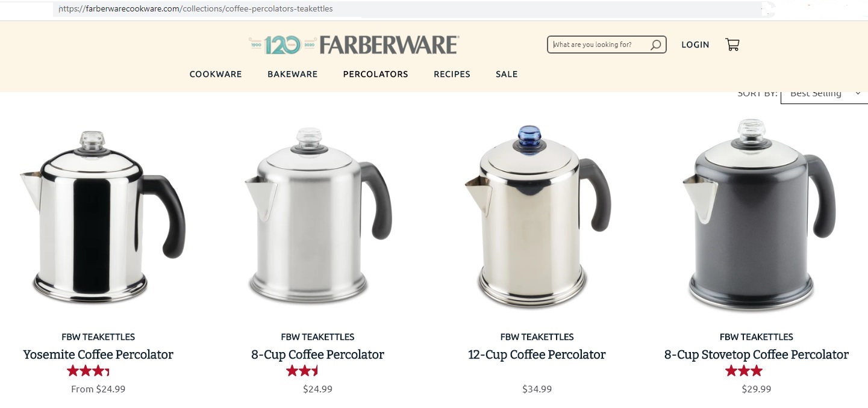Click the 8-Cup Stovetop Percolator star rating
The height and width of the screenshot is (408, 868).
(x=744, y=371)
